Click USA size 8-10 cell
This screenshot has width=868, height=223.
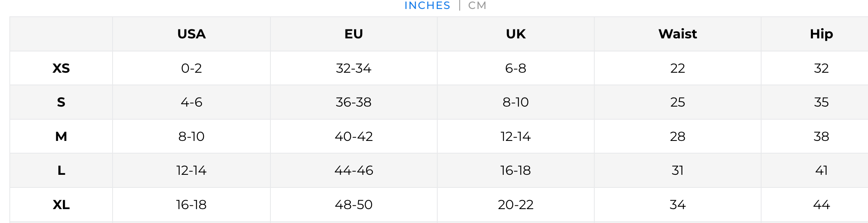coord(191,136)
